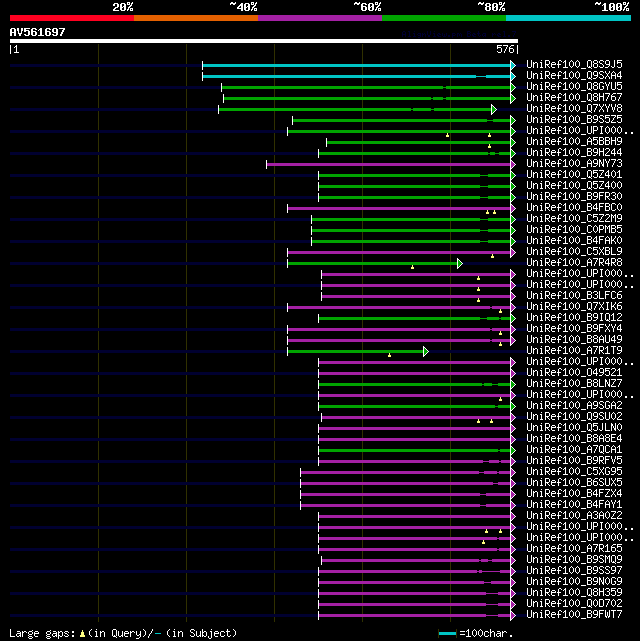
Task: Click the UniRef100_A9NY73 hit name
Action: [574, 164]
